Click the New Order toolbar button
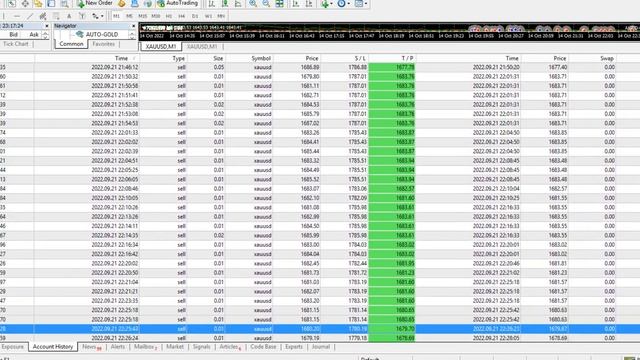The image size is (640, 360). pyautogui.click(x=95, y=3)
